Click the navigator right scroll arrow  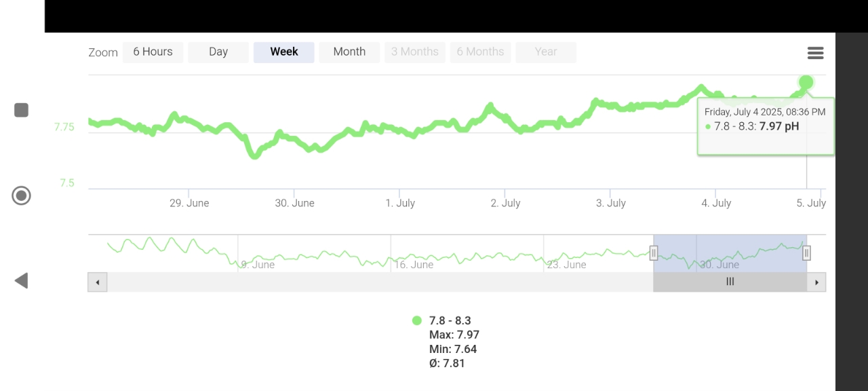click(816, 282)
